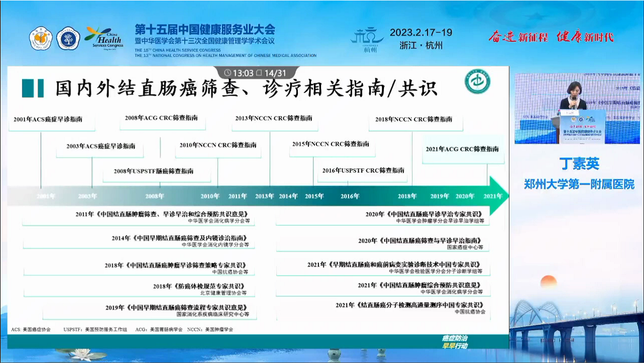
Task: Click the 2003年ACS癌症早诊指南 label
Action: pos(101,146)
